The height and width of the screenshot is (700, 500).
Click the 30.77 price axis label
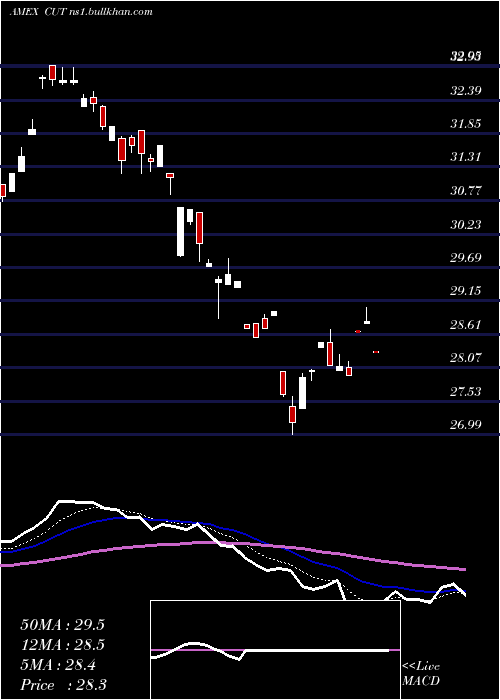pos(466,191)
